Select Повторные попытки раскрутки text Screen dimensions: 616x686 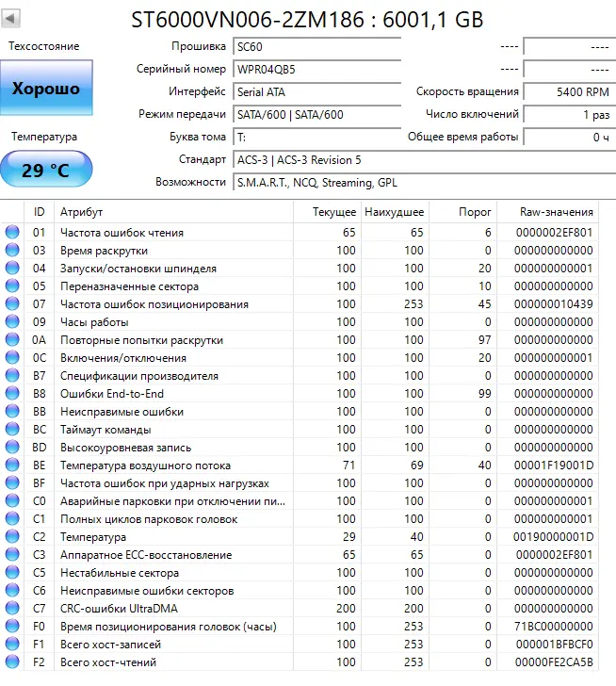point(141,340)
